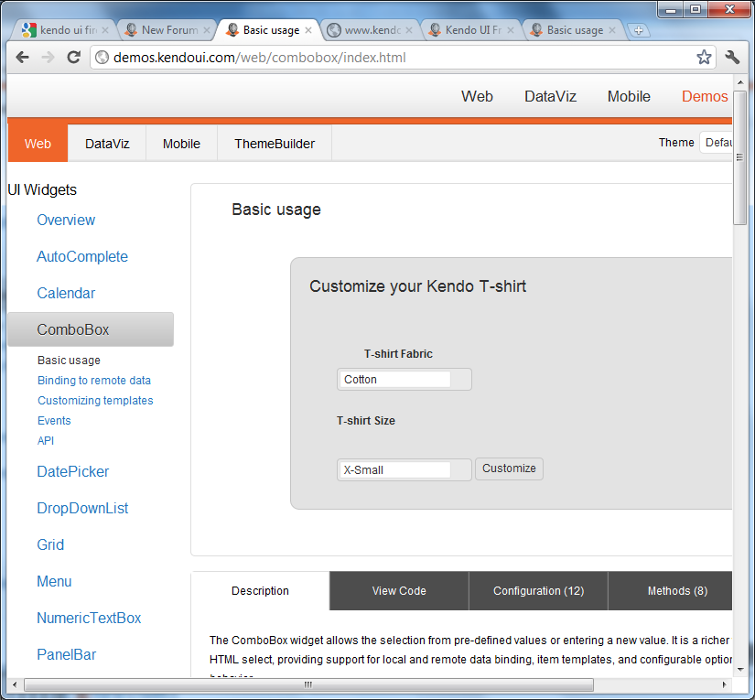Click the vertical scrollbar up arrow
Image resolution: width=755 pixels, height=700 pixels.
(740, 81)
